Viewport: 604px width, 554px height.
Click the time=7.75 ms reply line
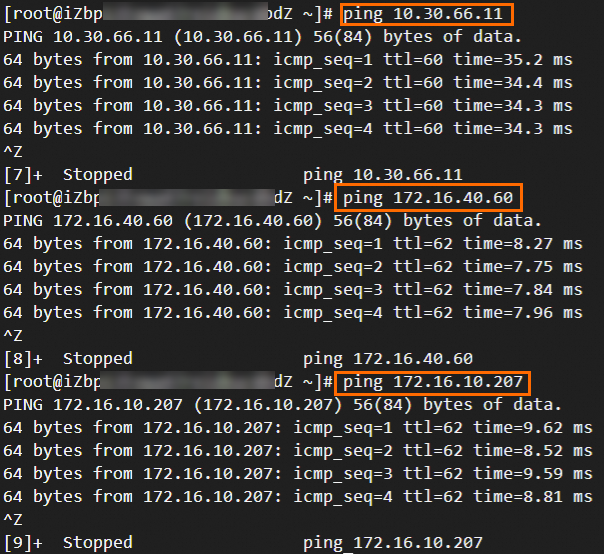point(292,267)
